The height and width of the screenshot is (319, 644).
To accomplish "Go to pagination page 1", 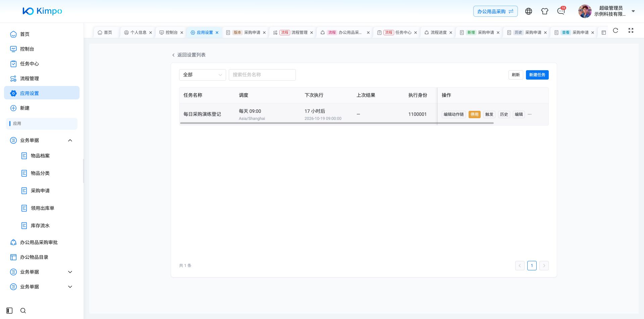I will [x=532, y=266].
